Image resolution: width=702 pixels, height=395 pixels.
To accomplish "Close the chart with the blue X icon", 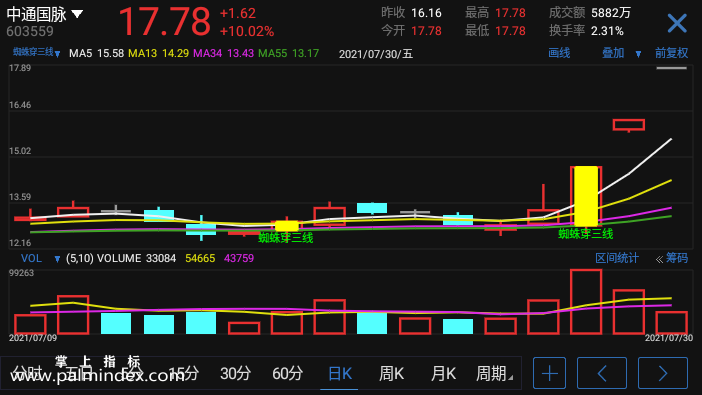I will pos(676,23).
